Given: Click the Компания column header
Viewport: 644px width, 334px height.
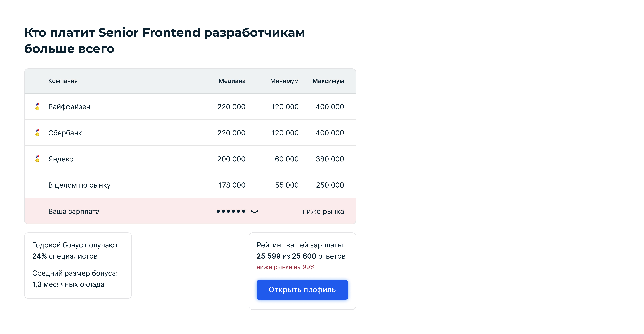Looking at the screenshot, I should (63, 81).
